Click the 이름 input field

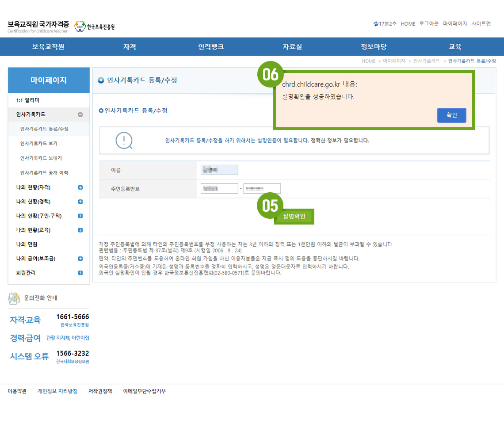tap(219, 170)
